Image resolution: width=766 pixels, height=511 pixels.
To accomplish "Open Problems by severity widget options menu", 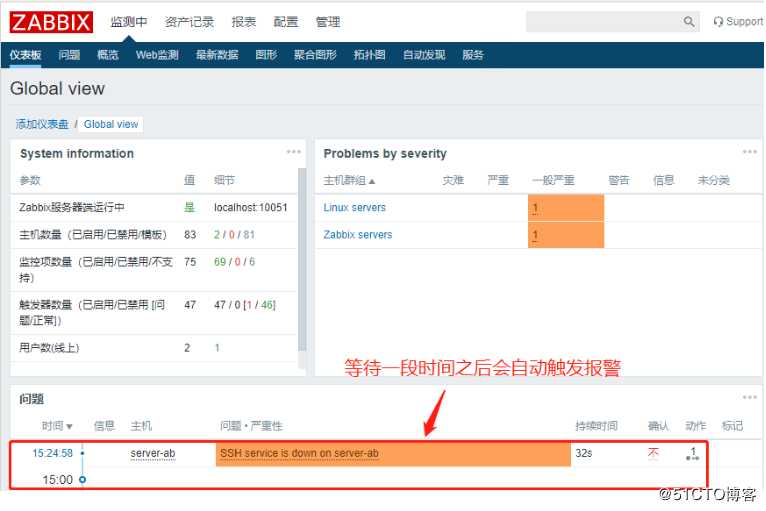I will (750, 152).
